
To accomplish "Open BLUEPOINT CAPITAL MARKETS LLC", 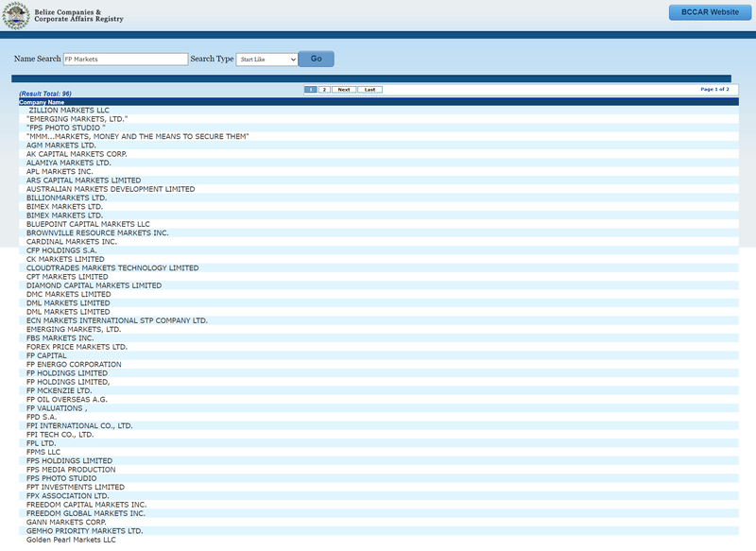I will click(88, 224).
